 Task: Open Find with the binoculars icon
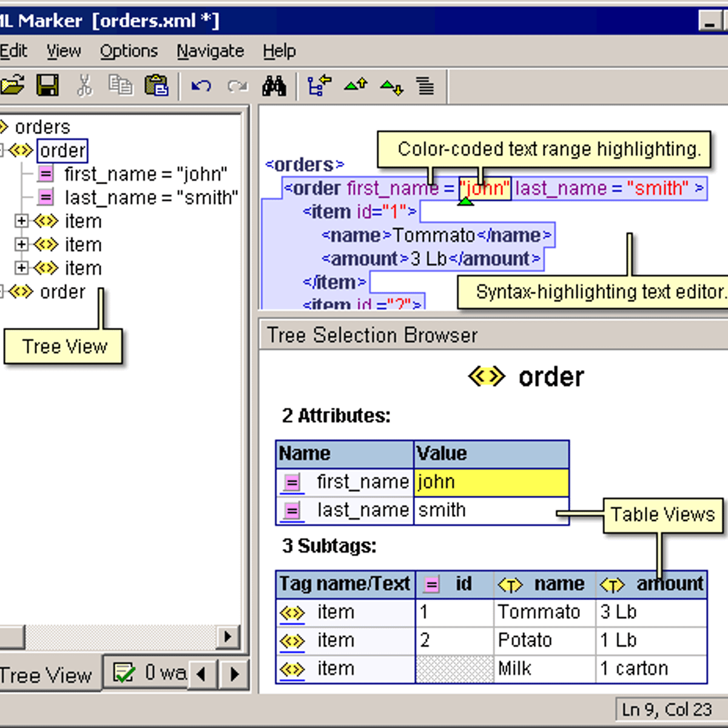pos(274,86)
